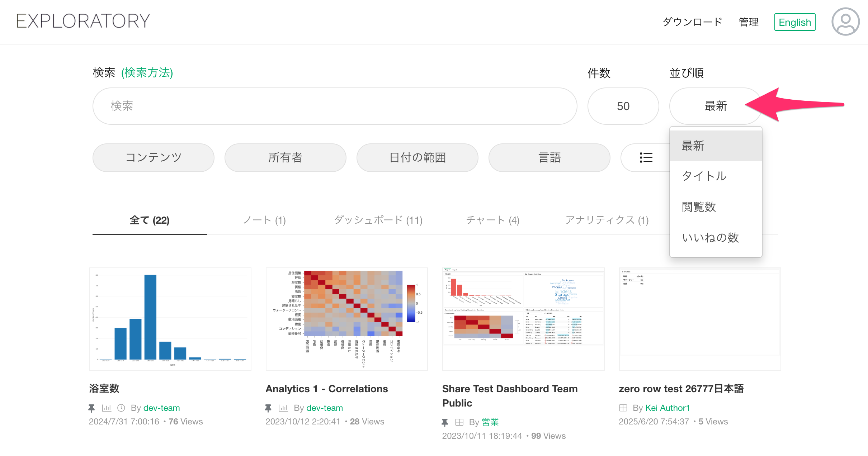Open Analytics 1 - Correlations title

[327, 389]
